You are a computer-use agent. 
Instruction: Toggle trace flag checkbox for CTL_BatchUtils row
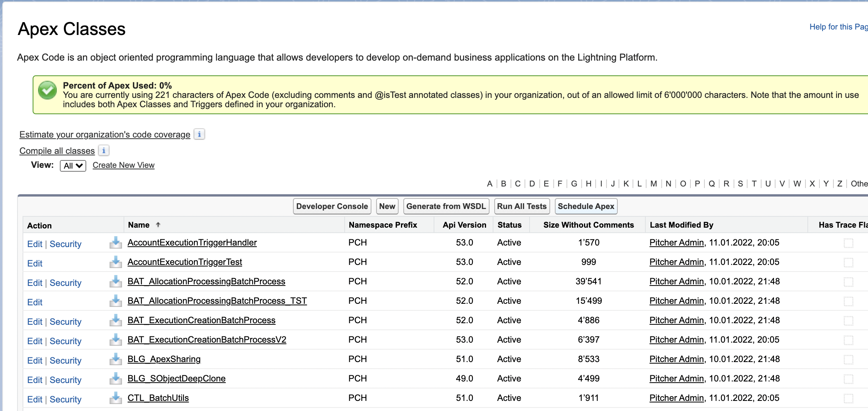pyautogui.click(x=849, y=399)
